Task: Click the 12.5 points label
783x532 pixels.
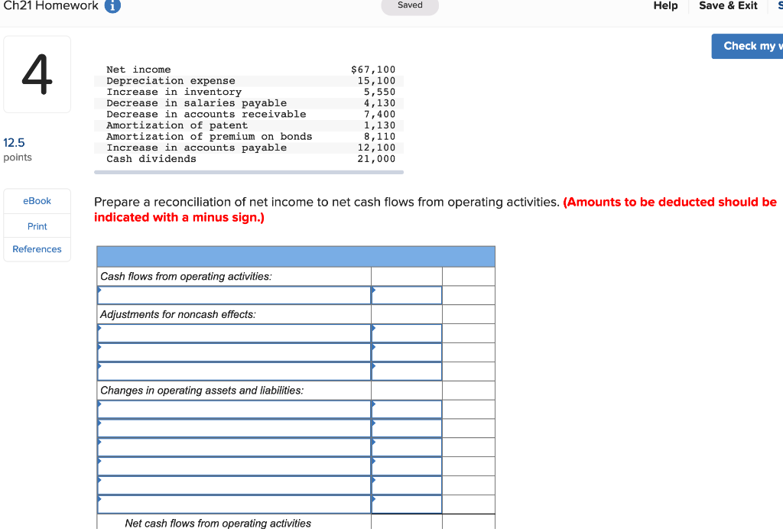Action: click(18, 150)
